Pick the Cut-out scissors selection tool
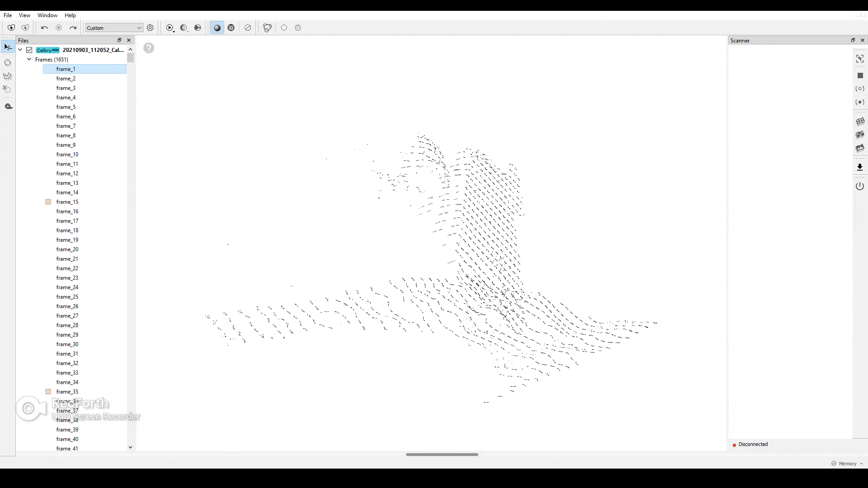 click(8, 89)
